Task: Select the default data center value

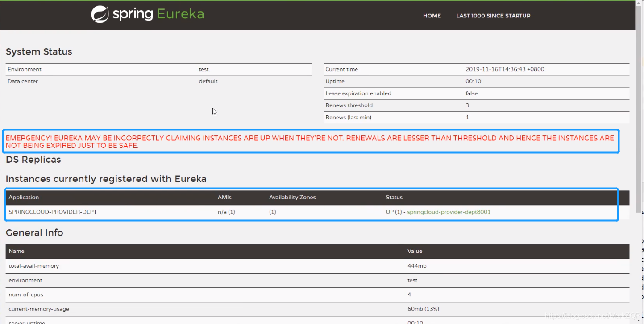Action: point(208,81)
